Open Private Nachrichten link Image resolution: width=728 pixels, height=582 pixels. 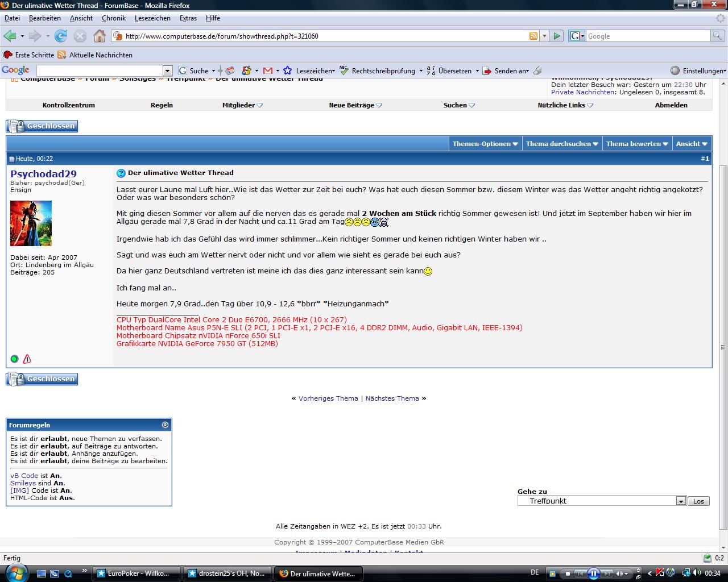(582, 92)
